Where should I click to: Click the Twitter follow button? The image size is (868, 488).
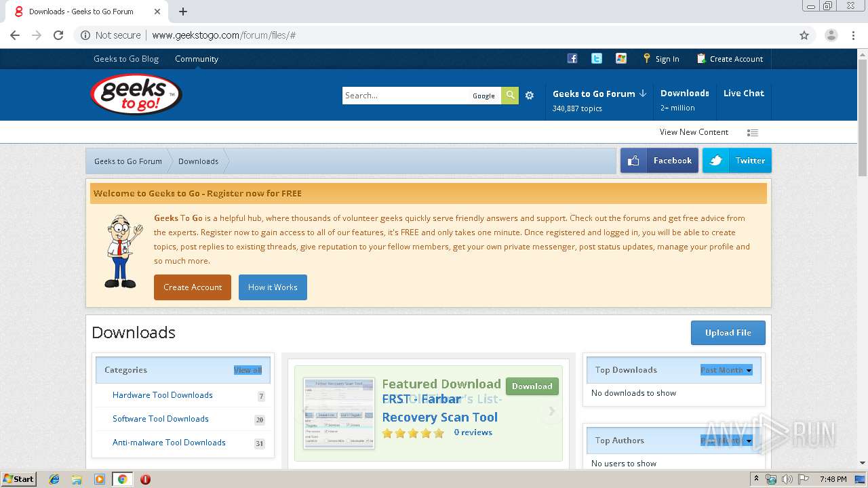[737, 161]
